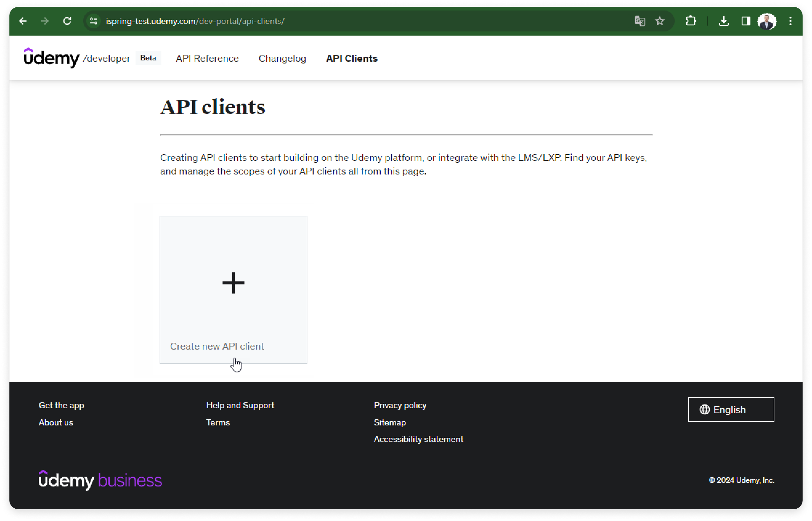Click the globe icon in the language button
The height and width of the screenshot is (521, 812).
click(704, 409)
